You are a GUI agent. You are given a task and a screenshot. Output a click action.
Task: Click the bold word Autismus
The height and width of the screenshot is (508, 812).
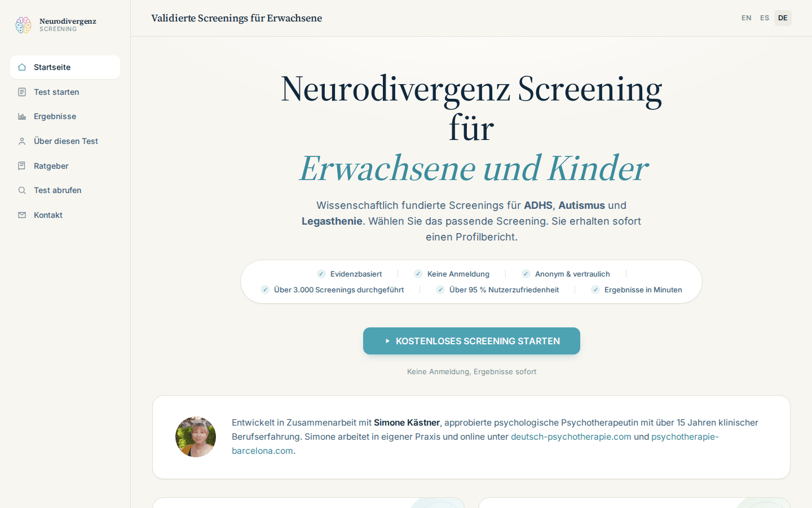[x=581, y=205]
